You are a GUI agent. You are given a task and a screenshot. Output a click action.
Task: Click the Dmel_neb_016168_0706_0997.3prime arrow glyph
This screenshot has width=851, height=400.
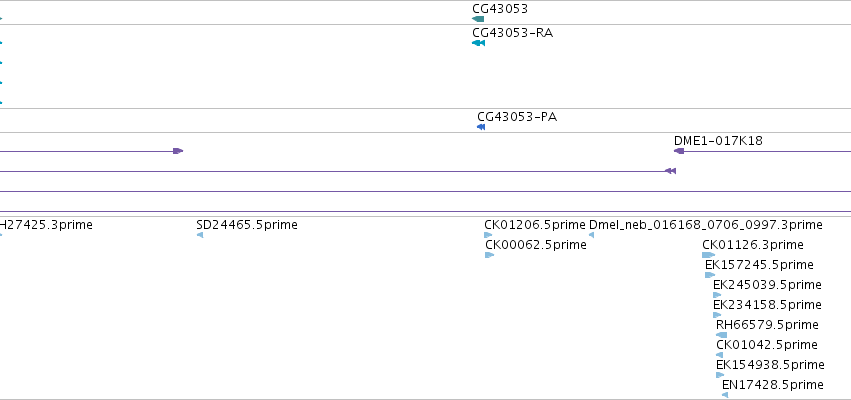[592, 235]
